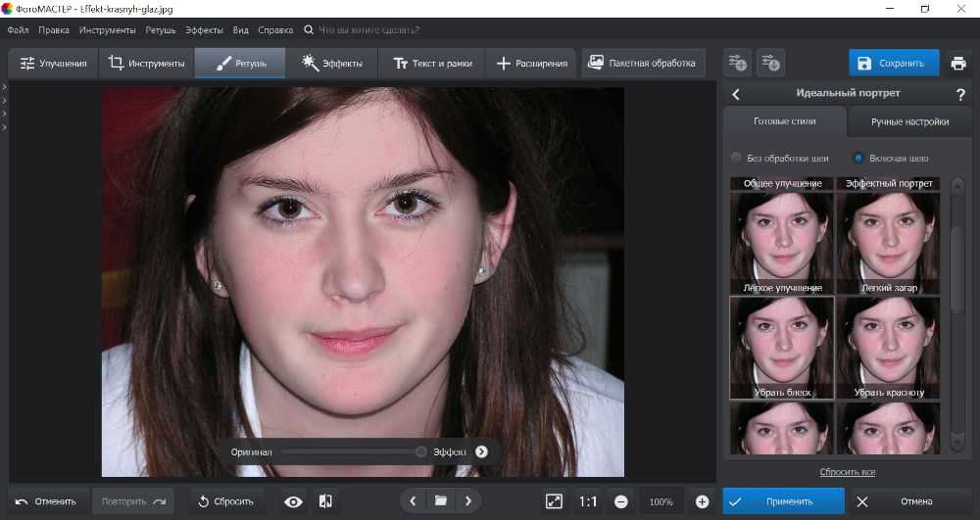
Task: Click the print icon
Action: tap(957, 64)
